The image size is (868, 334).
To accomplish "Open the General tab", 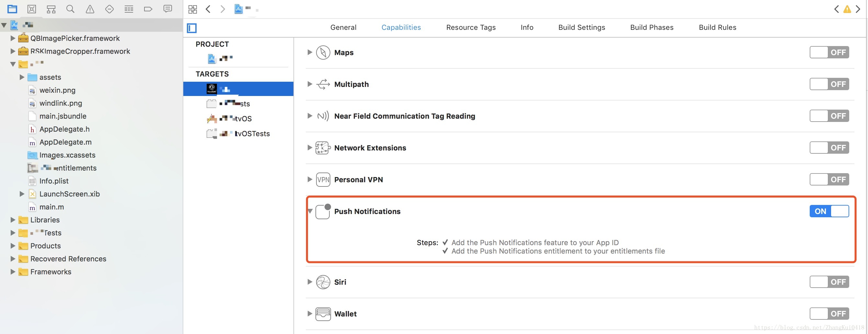I will (343, 27).
